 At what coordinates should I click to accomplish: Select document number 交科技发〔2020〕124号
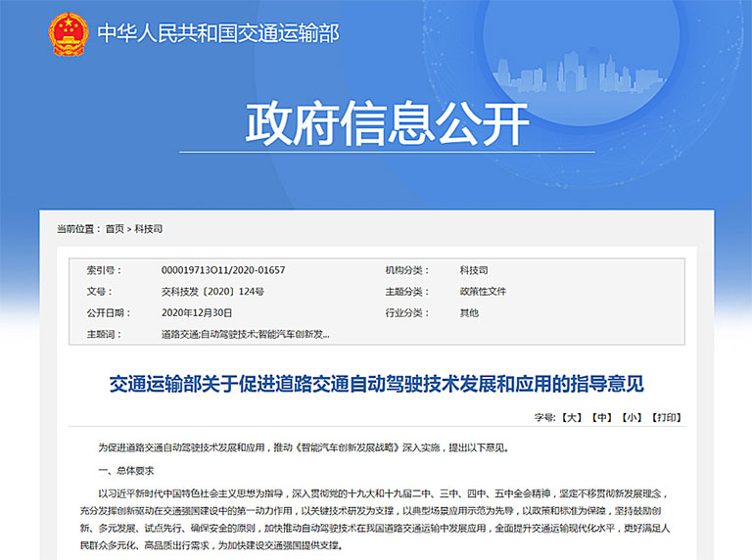tap(212, 292)
